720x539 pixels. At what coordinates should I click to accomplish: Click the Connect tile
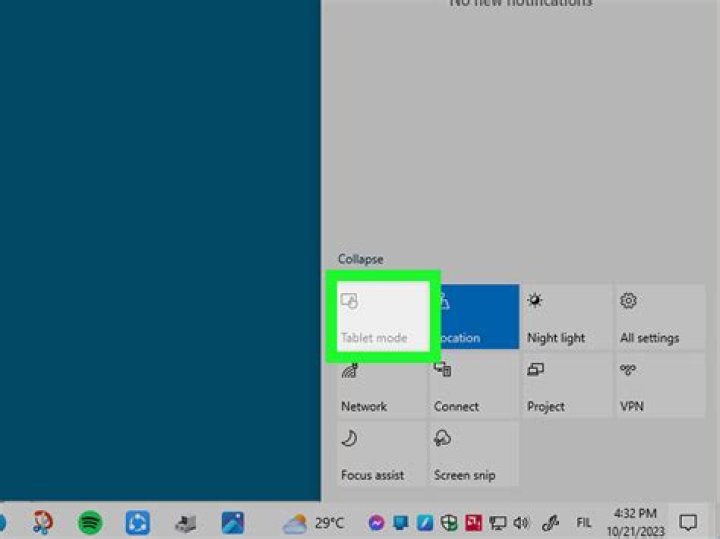[475, 386]
